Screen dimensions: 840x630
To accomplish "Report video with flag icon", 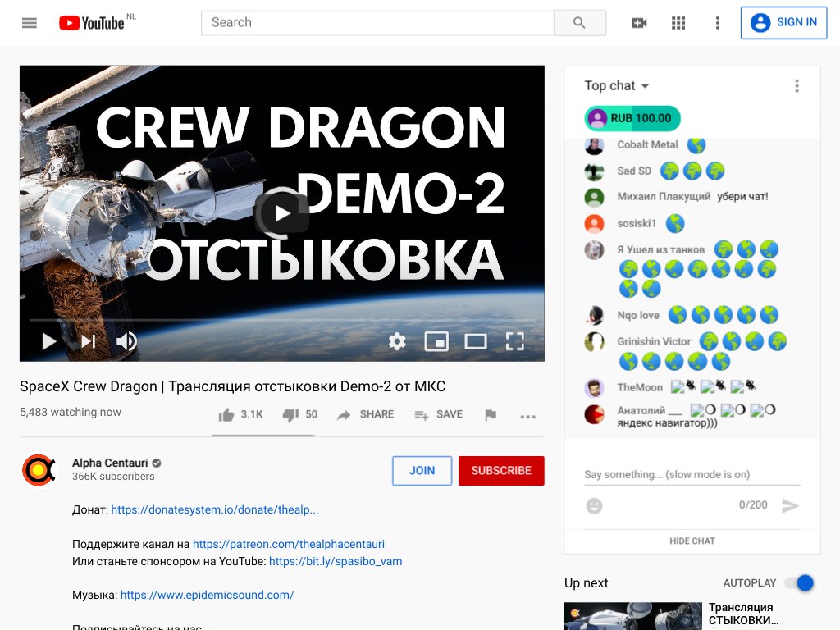I will pyautogui.click(x=491, y=414).
